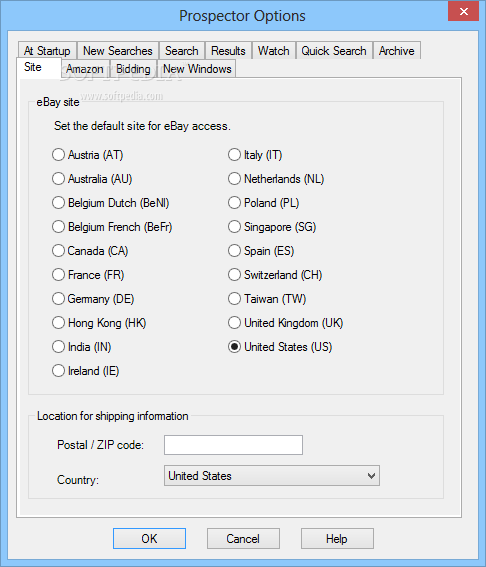
Task: Confirm options with OK button
Action: pyautogui.click(x=149, y=538)
